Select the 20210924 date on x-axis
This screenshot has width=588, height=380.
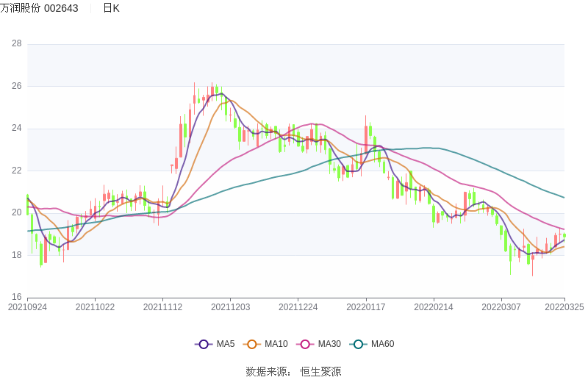tap(27, 307)
